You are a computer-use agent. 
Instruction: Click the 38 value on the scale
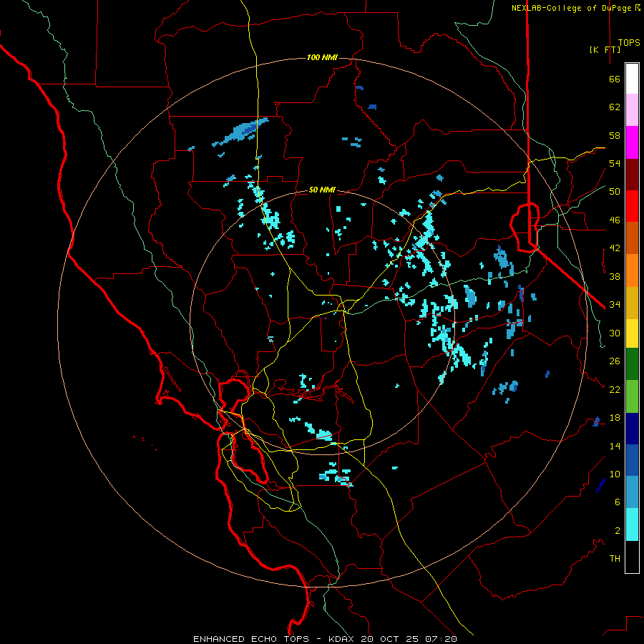[x=615, y=276]
